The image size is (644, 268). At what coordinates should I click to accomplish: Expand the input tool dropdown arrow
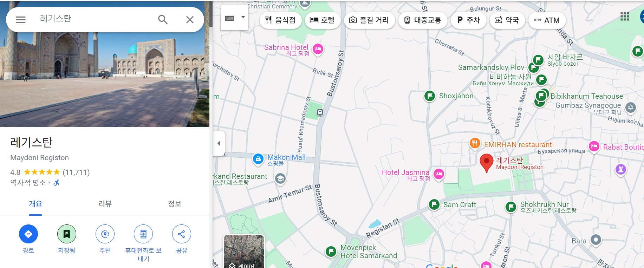[243, 17]
